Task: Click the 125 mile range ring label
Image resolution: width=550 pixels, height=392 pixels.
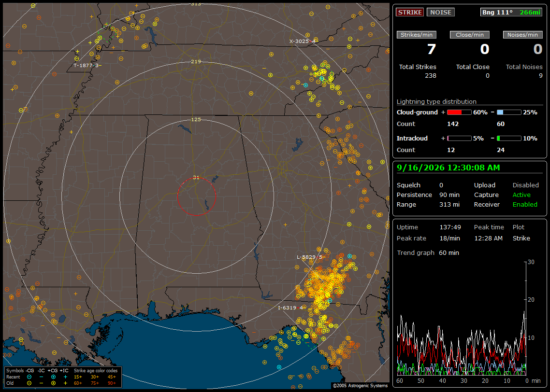Action: click(x=196, y=119)
